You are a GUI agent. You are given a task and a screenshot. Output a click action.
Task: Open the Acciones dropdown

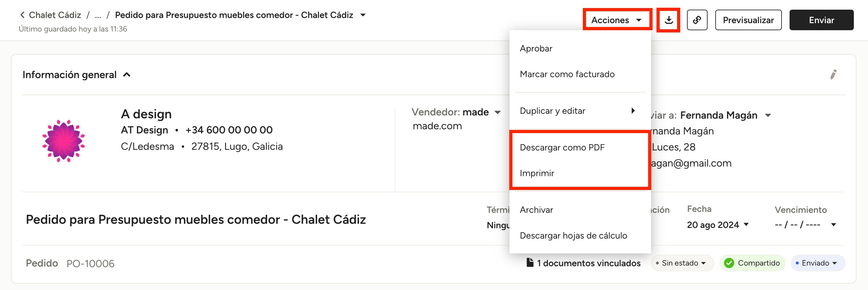tap(616, 20)
